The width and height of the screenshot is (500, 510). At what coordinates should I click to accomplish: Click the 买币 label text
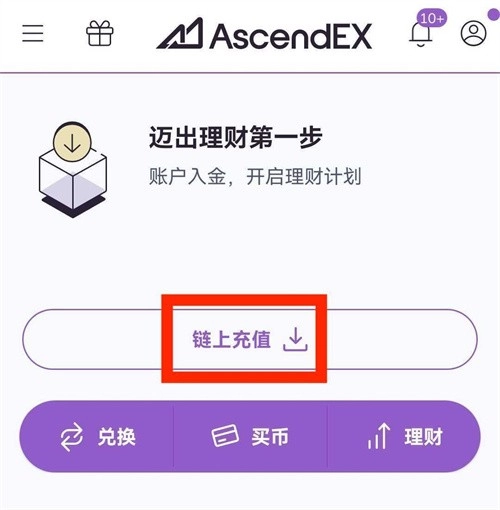click(270, 437)
